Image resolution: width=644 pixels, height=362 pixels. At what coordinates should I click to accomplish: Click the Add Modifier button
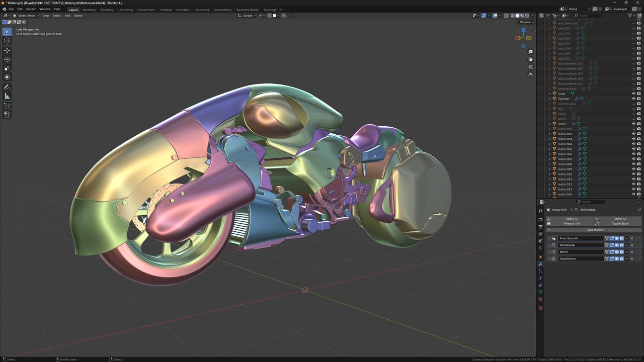tap(594, 230)
